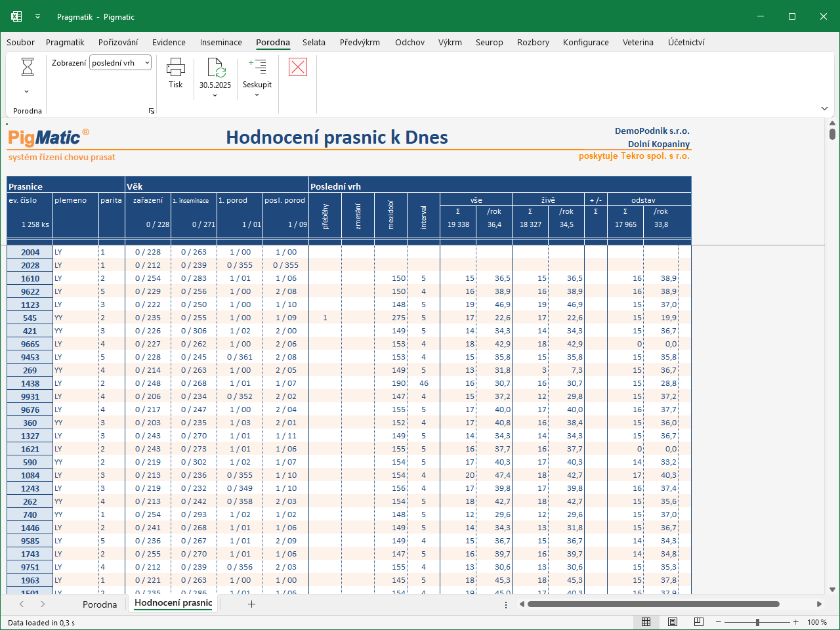Image resolution: width=840 pixels, height=630 pixels.
Task: Expand the dropdown under 30.5.2025
Action: [x=215, y=96]
